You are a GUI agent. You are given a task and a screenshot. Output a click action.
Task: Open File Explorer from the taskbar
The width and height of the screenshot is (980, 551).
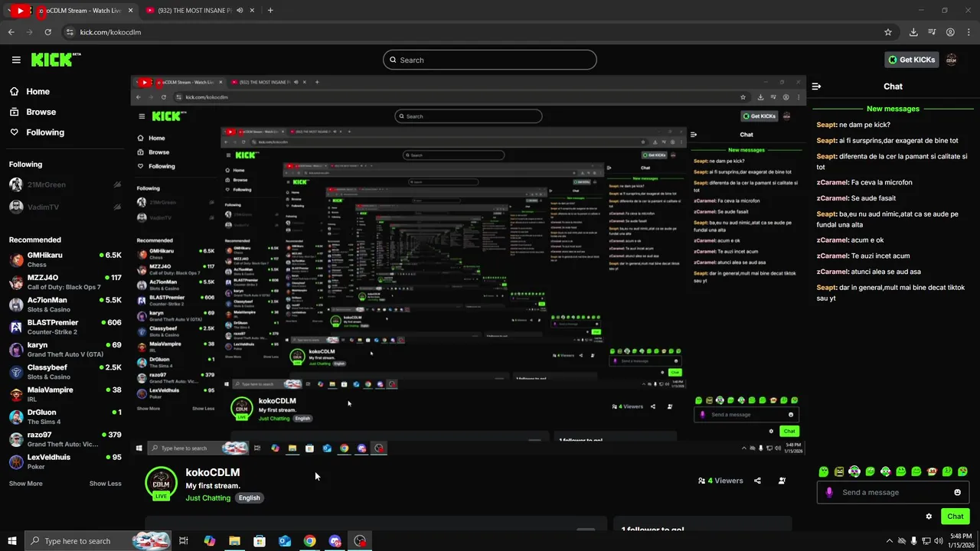pos(234,541)
